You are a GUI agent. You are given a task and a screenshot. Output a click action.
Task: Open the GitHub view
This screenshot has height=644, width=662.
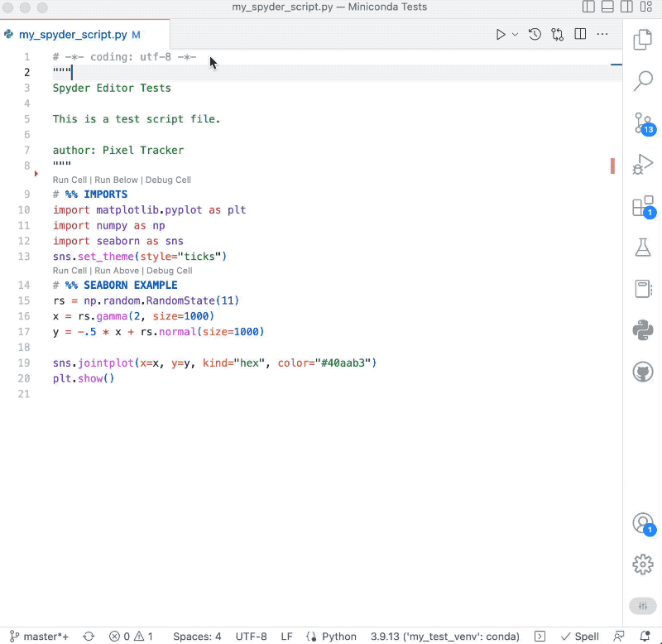pyautogui.click(x=643, y=372)
